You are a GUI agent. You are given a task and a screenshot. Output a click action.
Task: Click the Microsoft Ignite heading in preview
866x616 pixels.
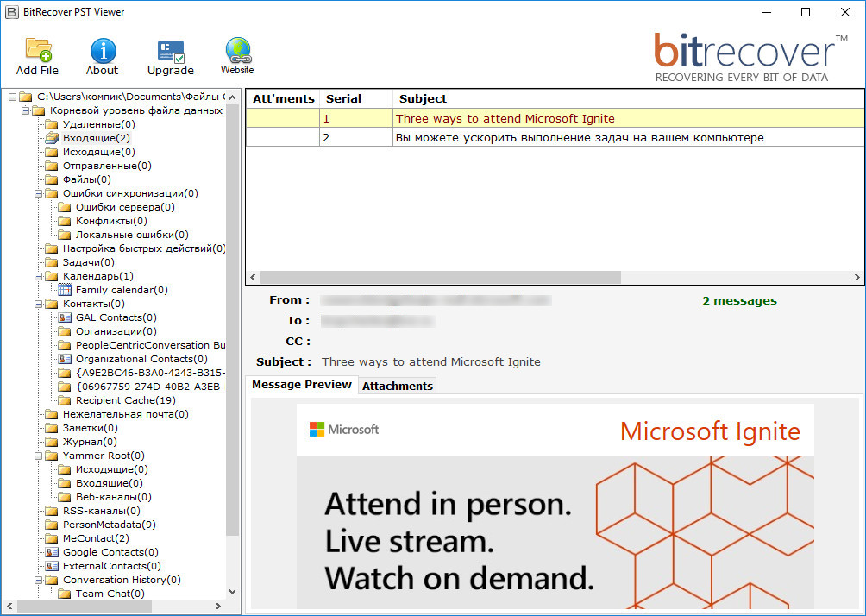click(x=710, y=431)
